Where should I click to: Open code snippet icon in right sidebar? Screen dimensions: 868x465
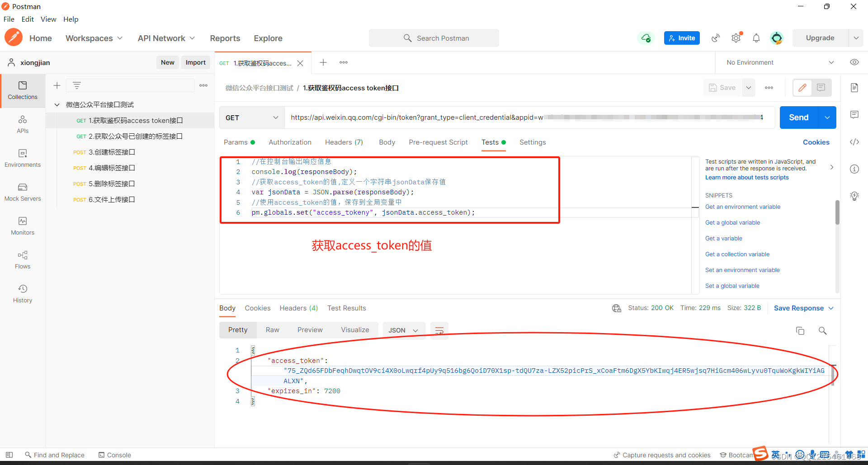[x=854, y=142]
